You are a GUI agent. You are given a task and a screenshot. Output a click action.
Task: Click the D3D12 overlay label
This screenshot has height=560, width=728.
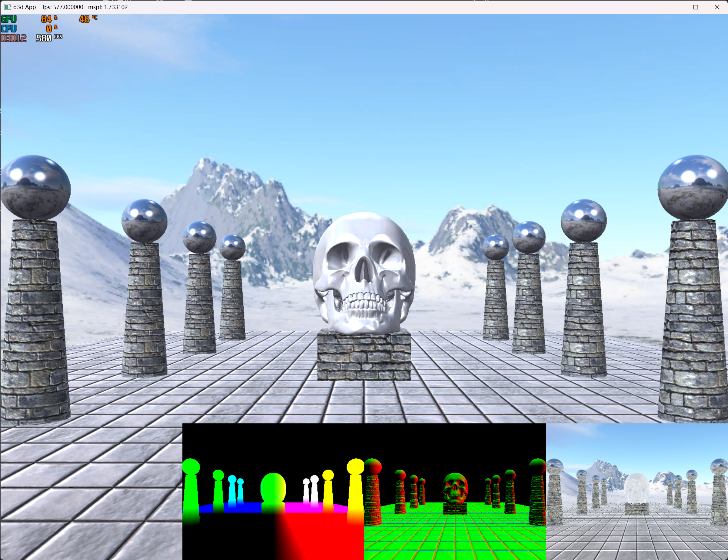(x=14, y=38)
